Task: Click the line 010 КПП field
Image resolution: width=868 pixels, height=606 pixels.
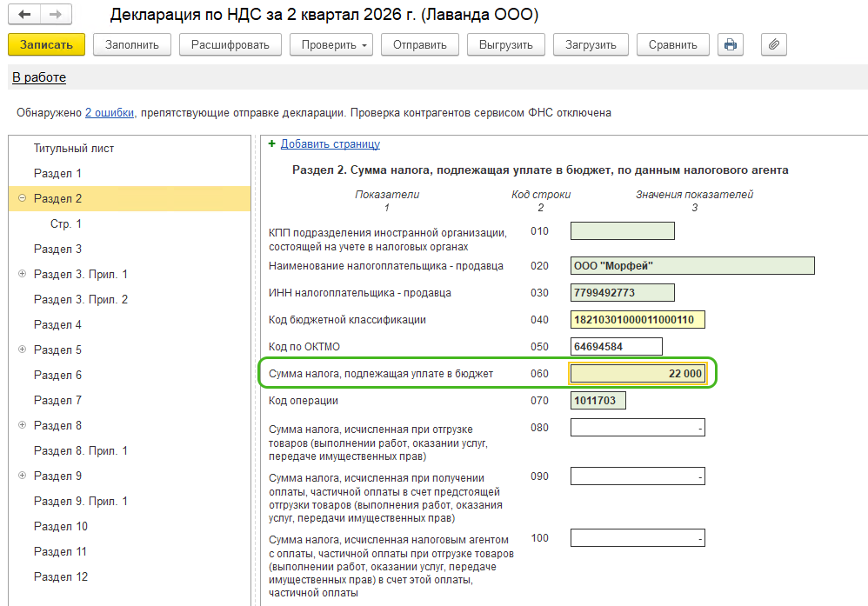Action: pyautogui.click(x=623, y=230)
